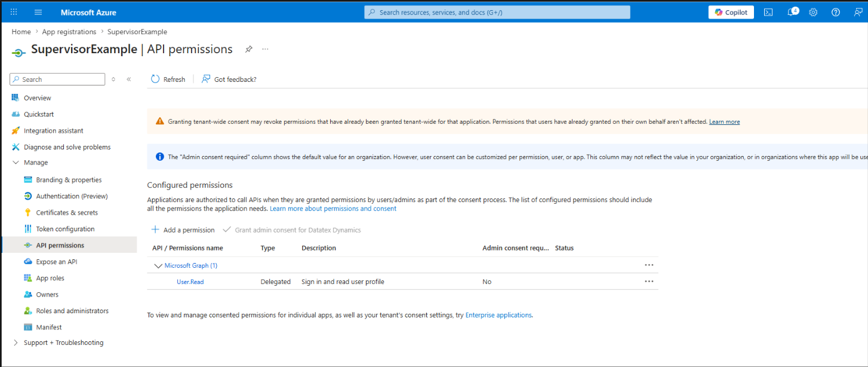Collapse the sidebar with double chevron
The height and width of the screenshot is (367, 868).
128,79
